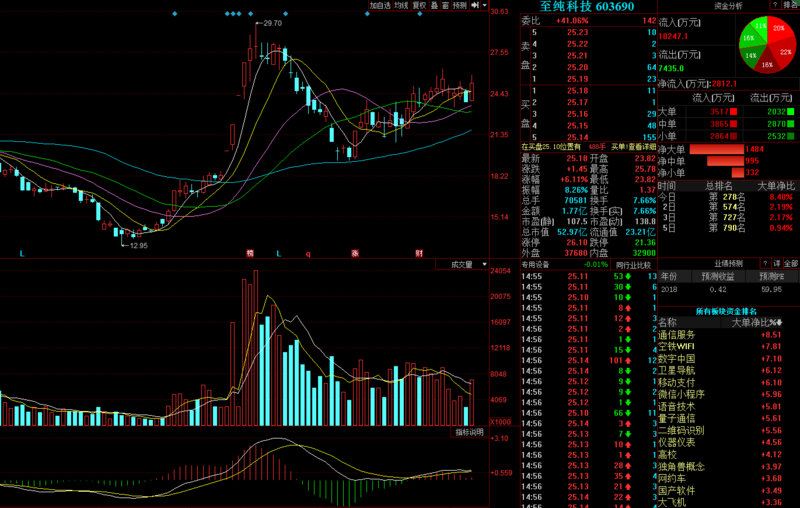Click the 加自选 add-to-watchlist button

pos(379,5)
